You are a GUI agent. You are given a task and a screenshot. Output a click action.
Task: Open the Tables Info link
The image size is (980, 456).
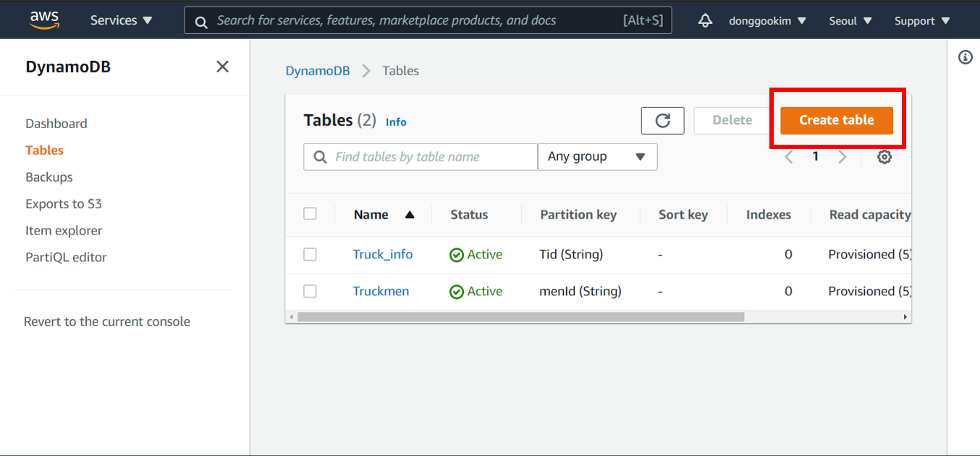(396, 122)
